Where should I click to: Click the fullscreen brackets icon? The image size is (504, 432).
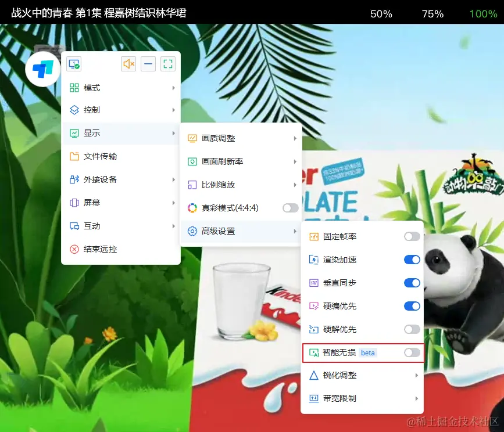click(168, 64)
